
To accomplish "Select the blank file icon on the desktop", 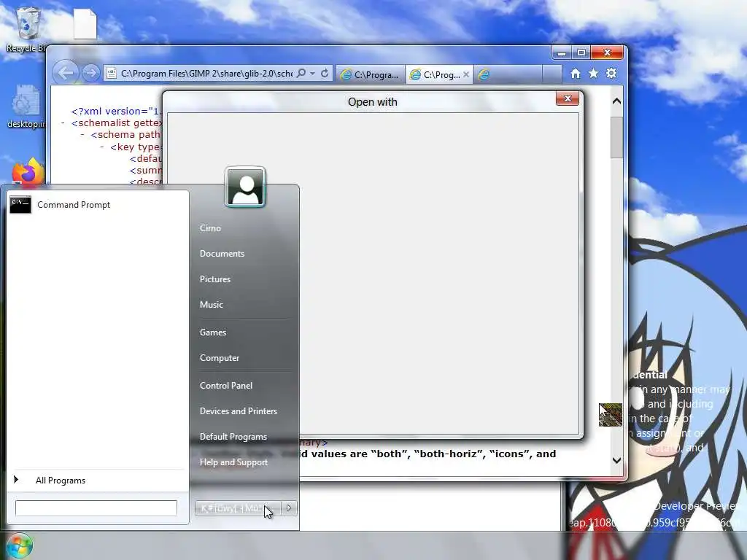I will click(85, 24).
